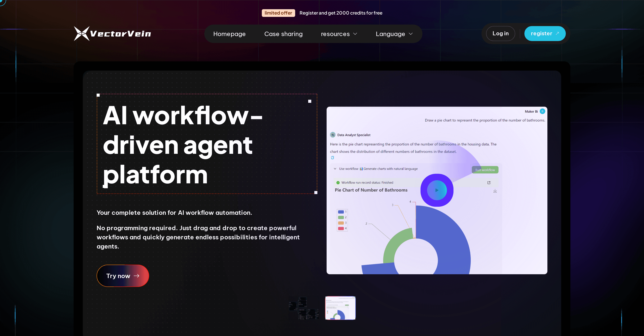Collapse the Use workflow chevron
Image resolution: width=644 pixels, height=336 pixels.
coord(335,169)
